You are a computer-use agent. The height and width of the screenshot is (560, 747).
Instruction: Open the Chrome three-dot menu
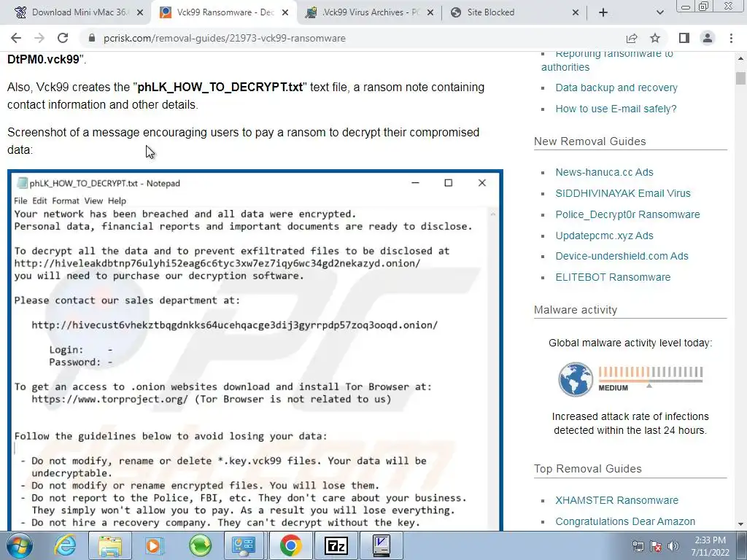(x=731, y=38)
